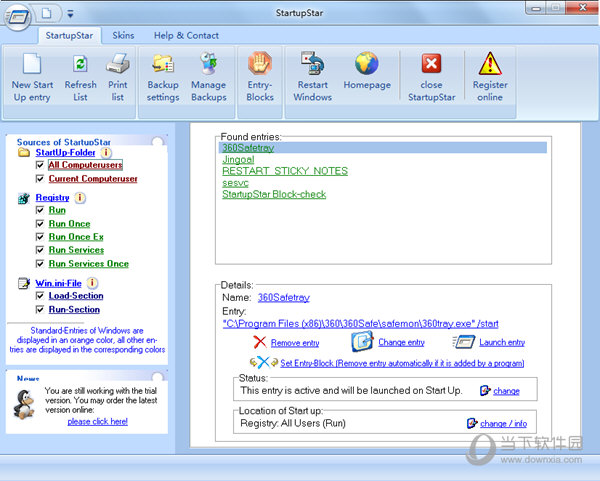Toggle All Computerusers checkbox
600x481 pixels.
40,165
